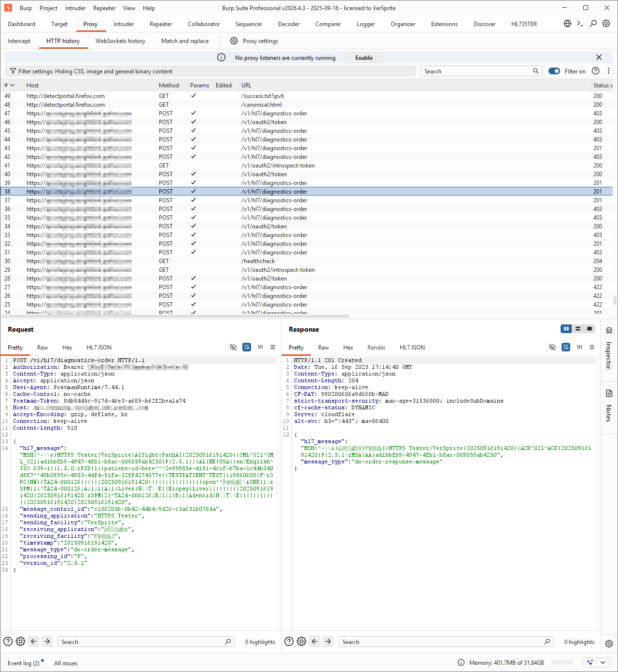Hide non-printable characters in Response pane
Screen dimensions: 618x672
[x=552, y=347]
